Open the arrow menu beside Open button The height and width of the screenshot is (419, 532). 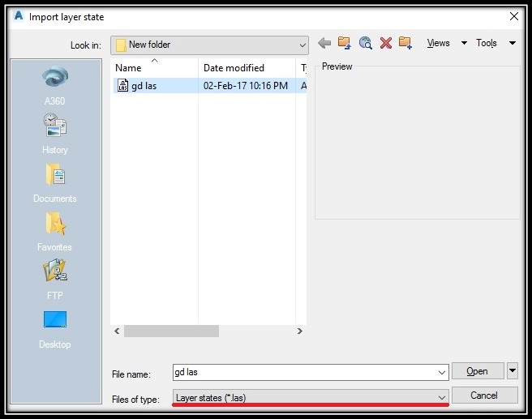[513, 370]
